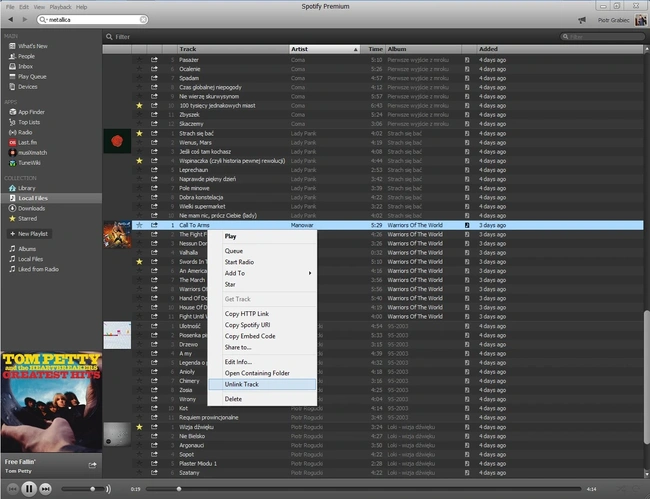Go to previous track
650x499 pixels.
pyautogui.click(x=12, y=489)
